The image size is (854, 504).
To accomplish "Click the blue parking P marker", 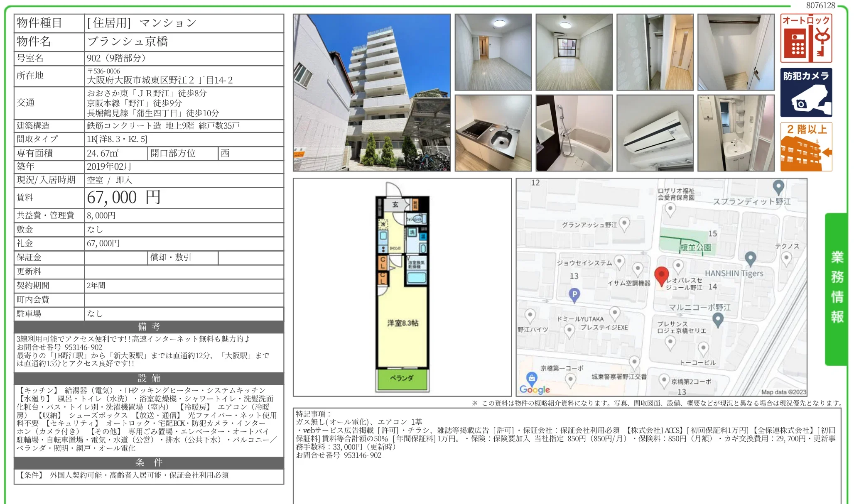I will pos(574,294).
